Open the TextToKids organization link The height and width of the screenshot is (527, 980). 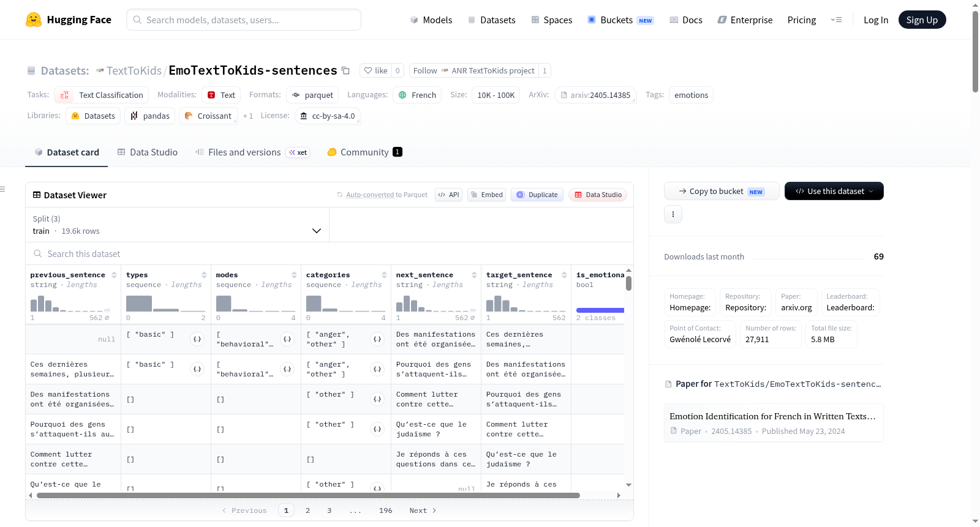pyautogui.click(x=134, y=70)
